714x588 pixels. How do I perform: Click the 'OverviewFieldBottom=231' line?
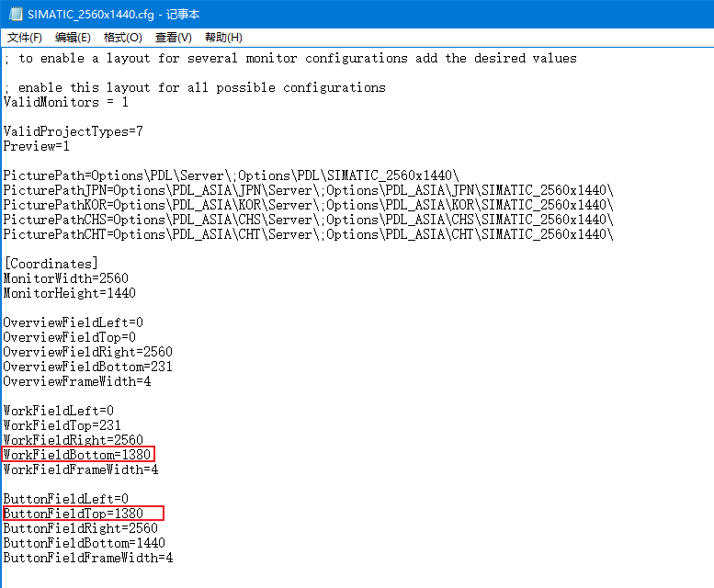tap(88, 367)
